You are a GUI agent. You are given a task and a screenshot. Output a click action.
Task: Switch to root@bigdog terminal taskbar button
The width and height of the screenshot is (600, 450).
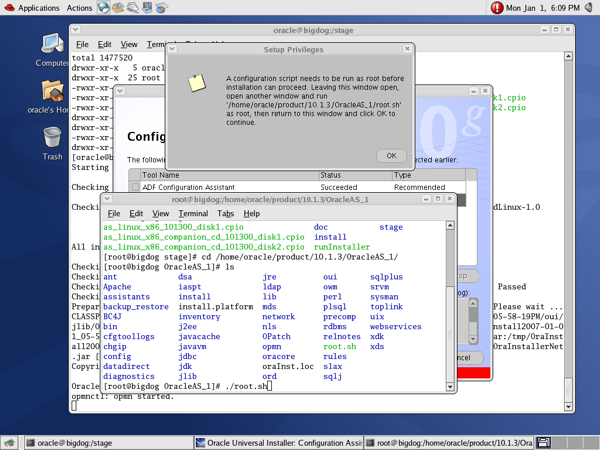448,443
